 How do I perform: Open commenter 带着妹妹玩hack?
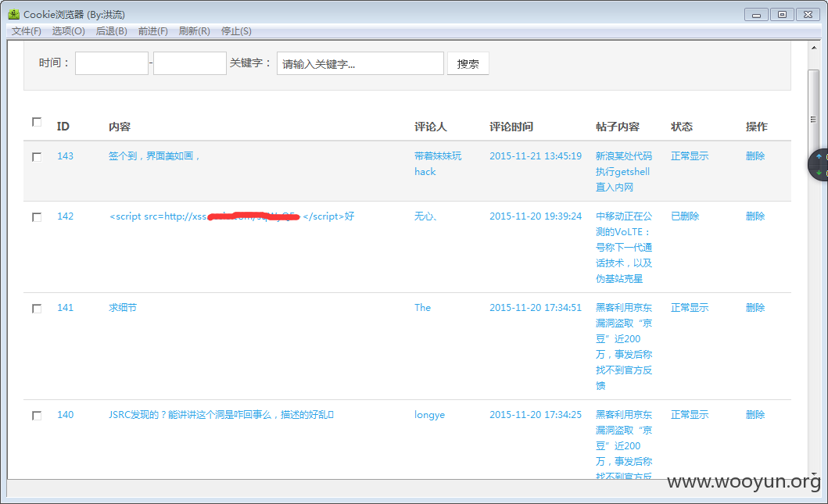438,163
